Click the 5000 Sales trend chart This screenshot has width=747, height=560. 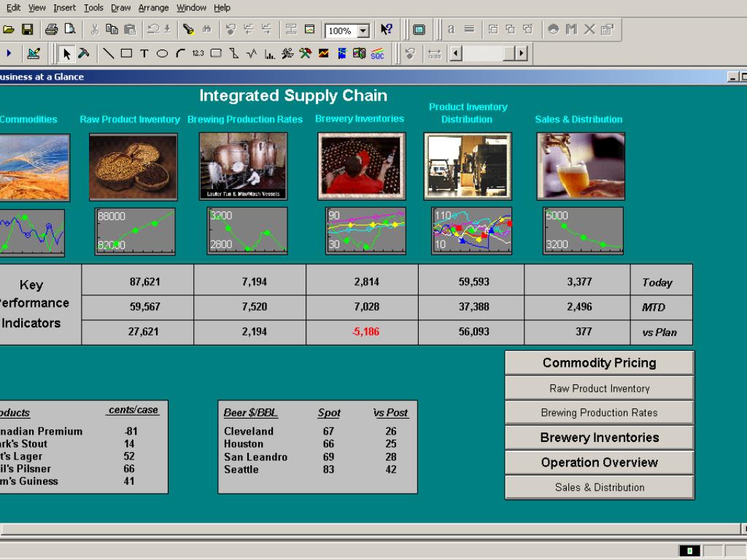pyautogui.click(x=583, y=231)
